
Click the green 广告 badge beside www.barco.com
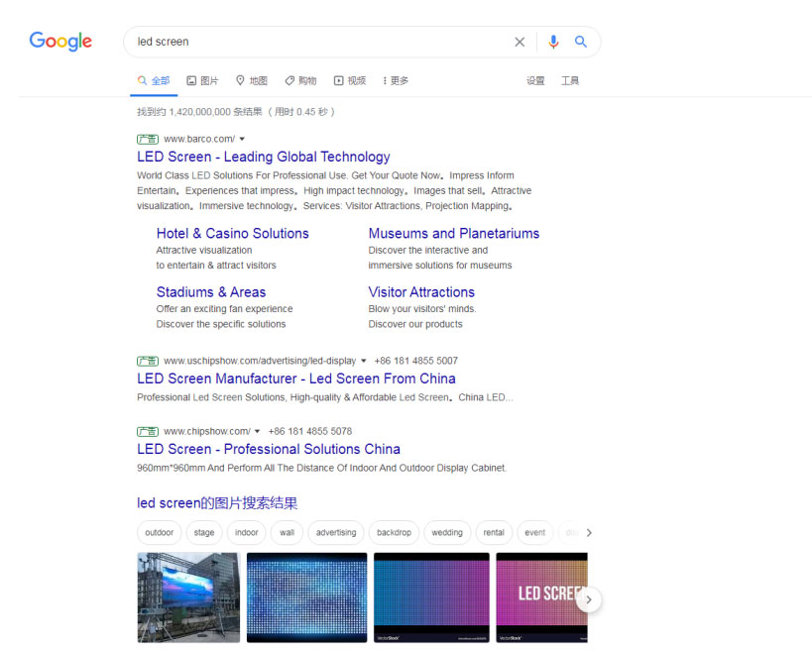[147, 138]
